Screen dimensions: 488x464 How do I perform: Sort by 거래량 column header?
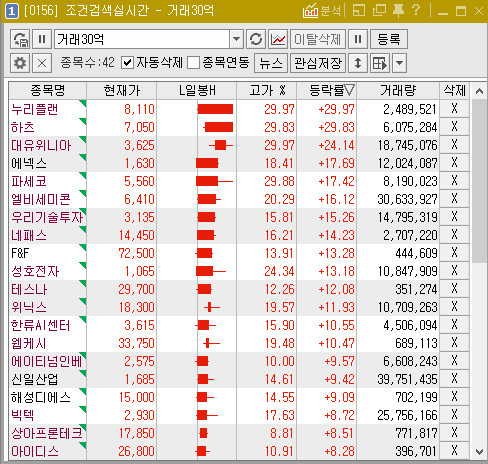398,90
